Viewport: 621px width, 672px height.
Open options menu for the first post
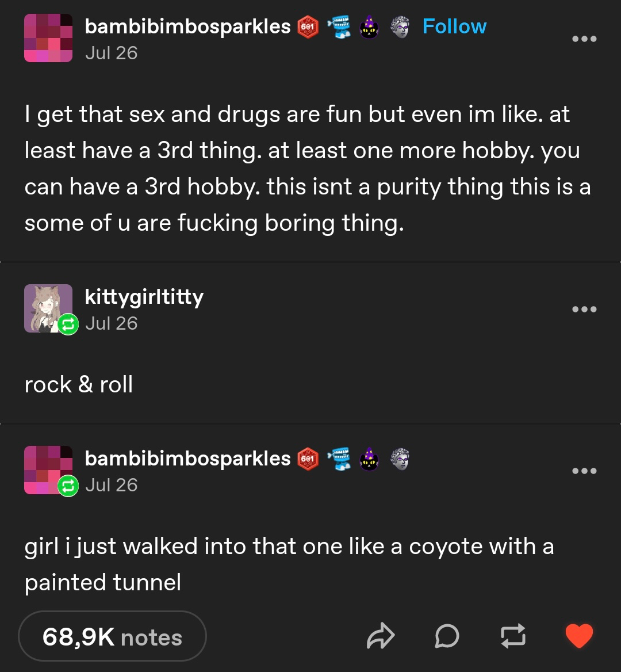tap(585, 39)
